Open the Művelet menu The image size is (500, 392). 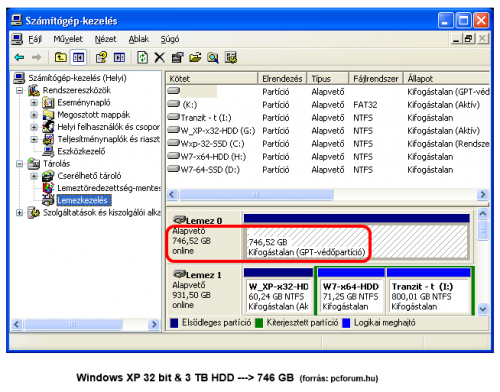[x=68, y=39]
